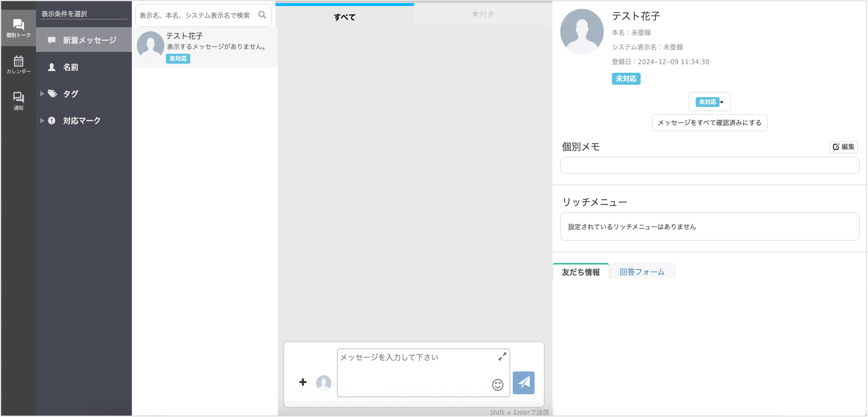Send message with paper plane button
868x417 pixels.
coord(523,383)
